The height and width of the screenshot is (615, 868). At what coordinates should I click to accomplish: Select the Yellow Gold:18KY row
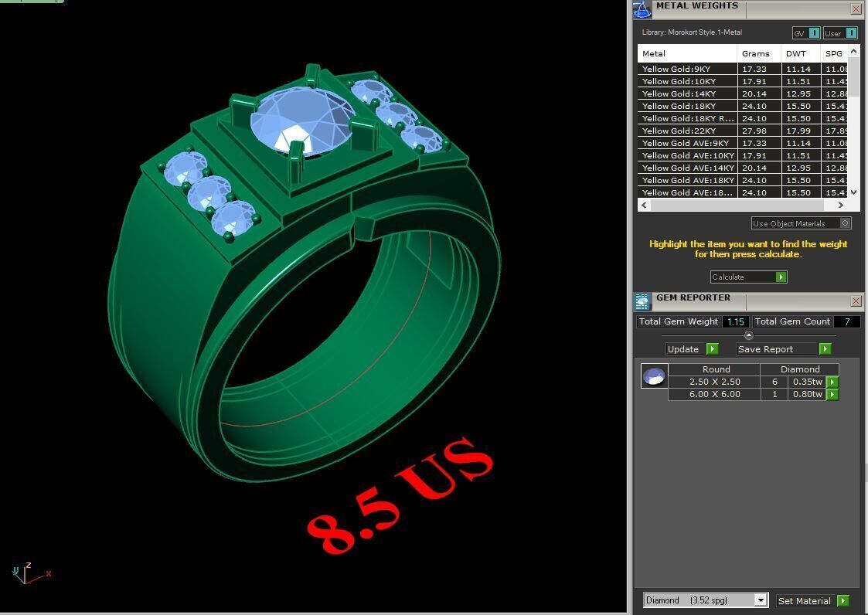(742, 106)
